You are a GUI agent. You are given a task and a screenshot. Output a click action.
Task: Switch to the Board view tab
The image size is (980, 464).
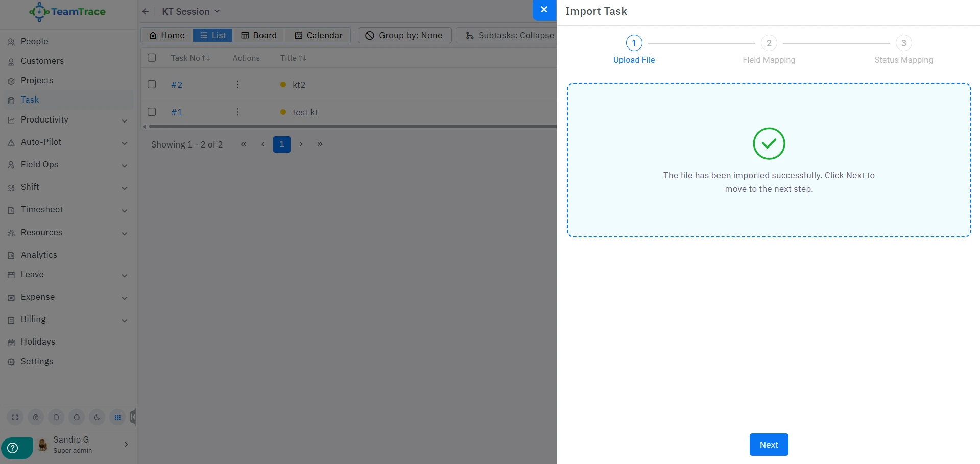(259, 35)
